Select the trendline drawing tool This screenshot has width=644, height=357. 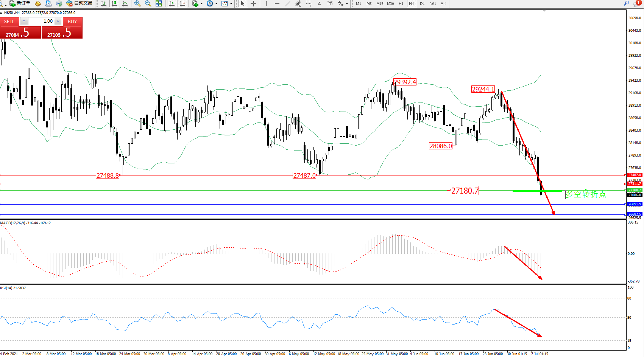pyautogui.click(x=287, y=3)
